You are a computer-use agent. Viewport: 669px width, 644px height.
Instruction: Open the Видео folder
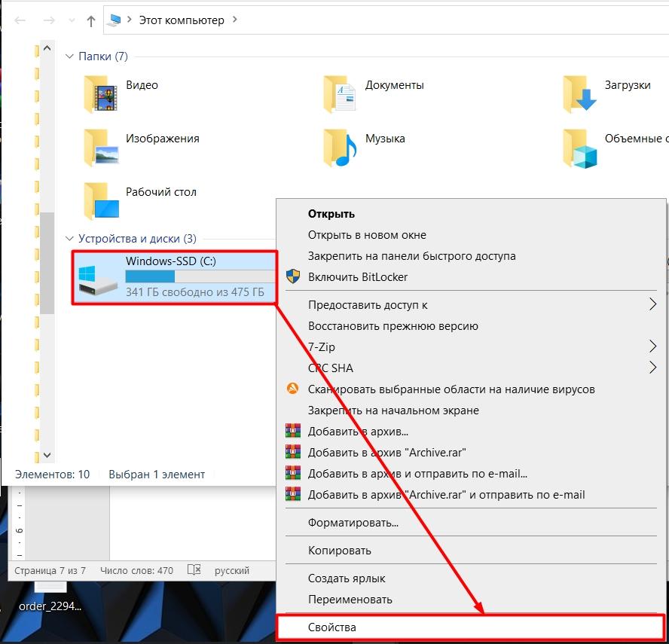(121, 94)
